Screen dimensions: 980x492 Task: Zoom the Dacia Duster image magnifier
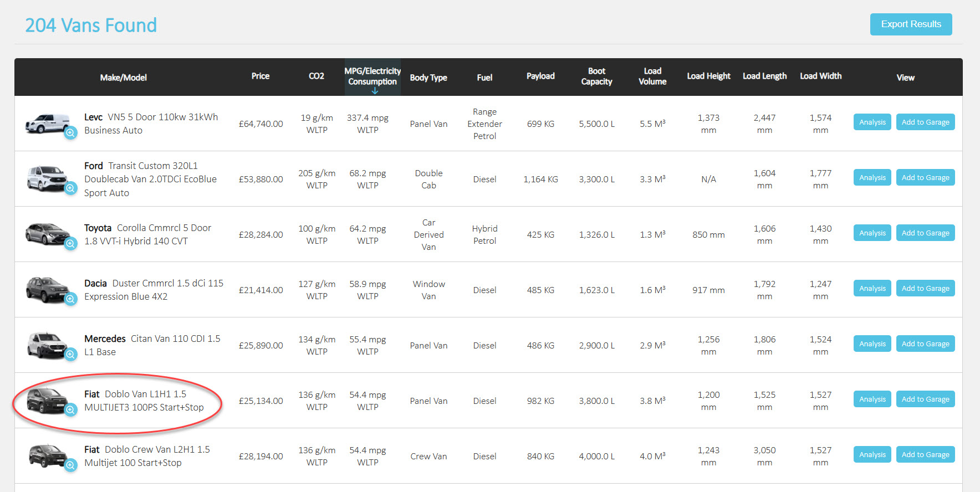pos(70,299)
